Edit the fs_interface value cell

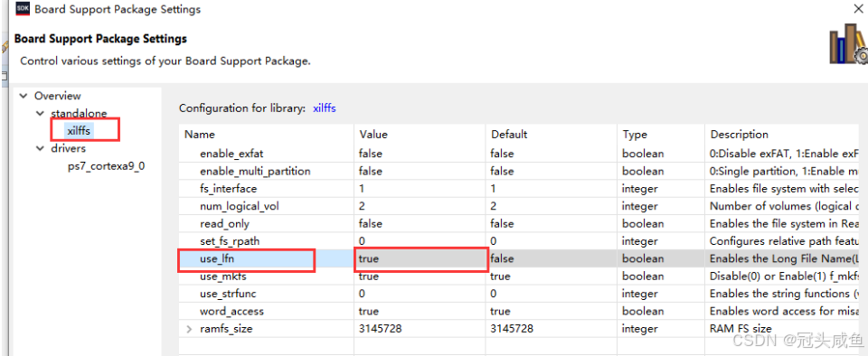[420, 189]
